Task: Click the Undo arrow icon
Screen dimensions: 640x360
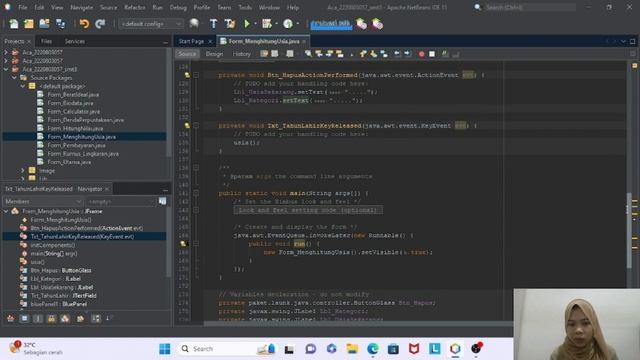Action: point(84,24)
